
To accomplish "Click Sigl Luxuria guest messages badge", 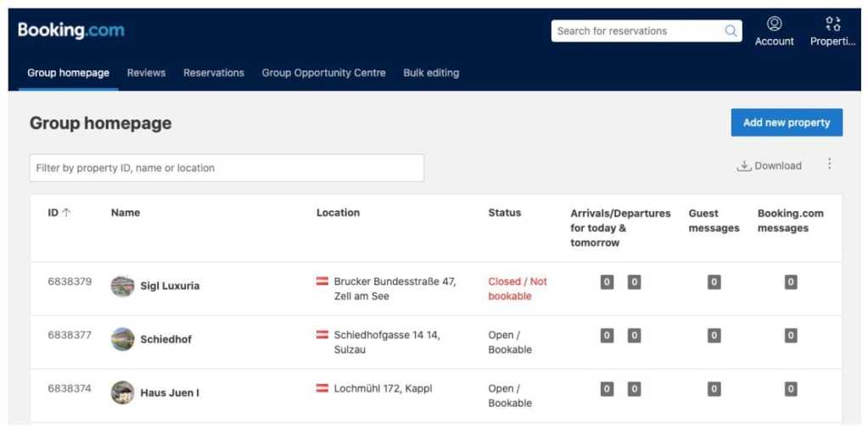I will (714, 282).
